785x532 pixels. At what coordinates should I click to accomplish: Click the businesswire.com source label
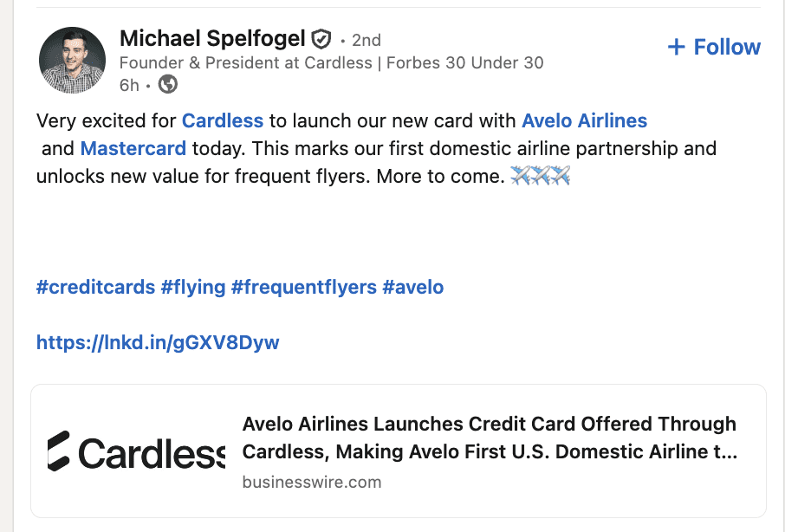[x=312, y=482]
